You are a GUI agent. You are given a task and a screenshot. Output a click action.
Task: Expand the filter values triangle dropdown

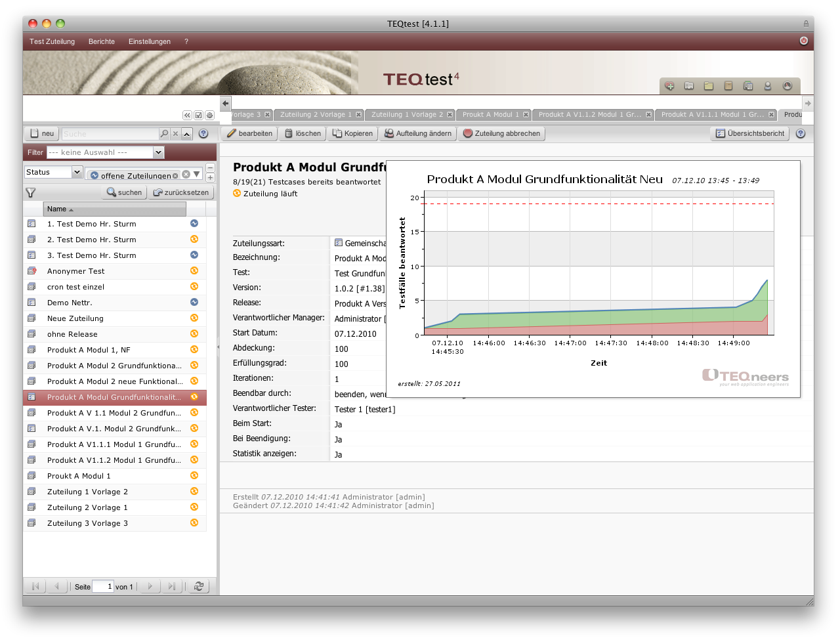pos(196,174)
